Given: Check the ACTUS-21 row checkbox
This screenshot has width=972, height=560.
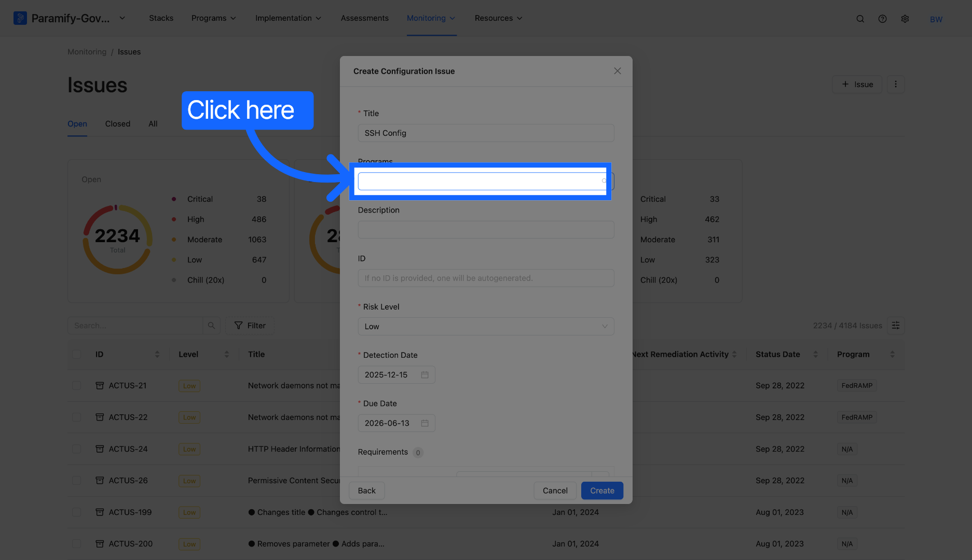Looking at the screenshot, I should [77, 386].
